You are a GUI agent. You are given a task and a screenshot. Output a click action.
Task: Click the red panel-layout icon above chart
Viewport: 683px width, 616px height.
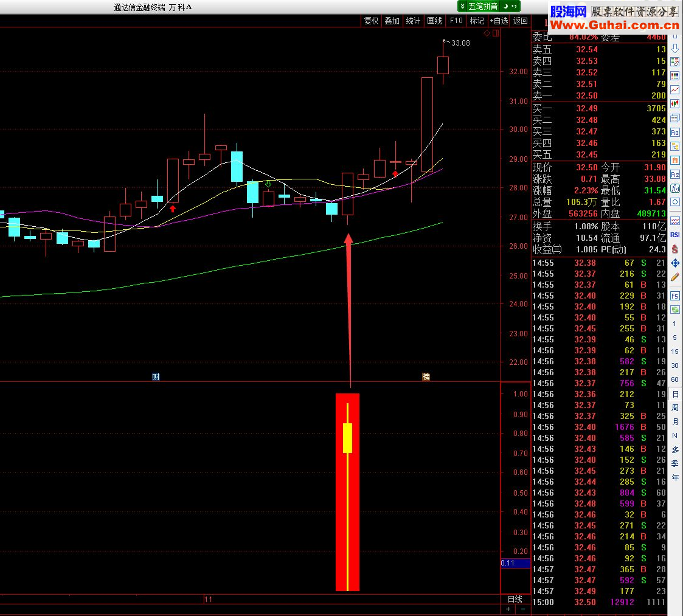pos(495,33)
